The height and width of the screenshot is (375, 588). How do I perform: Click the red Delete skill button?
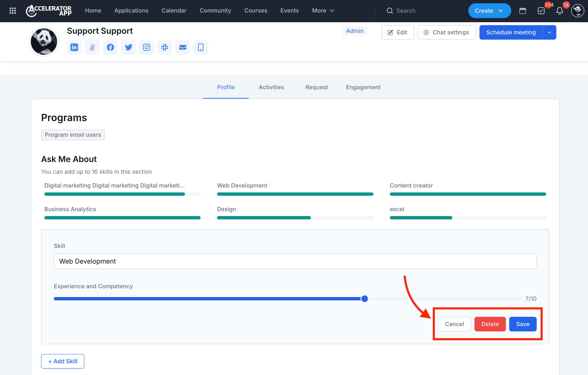[490, 324]
